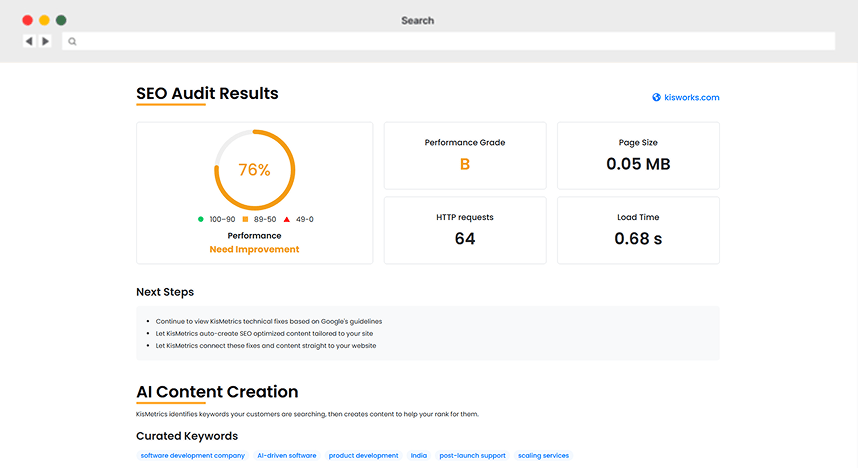Select the Page Size 0.05 MB card
Screen dimensions: 858x468
(x=638, y=155)
